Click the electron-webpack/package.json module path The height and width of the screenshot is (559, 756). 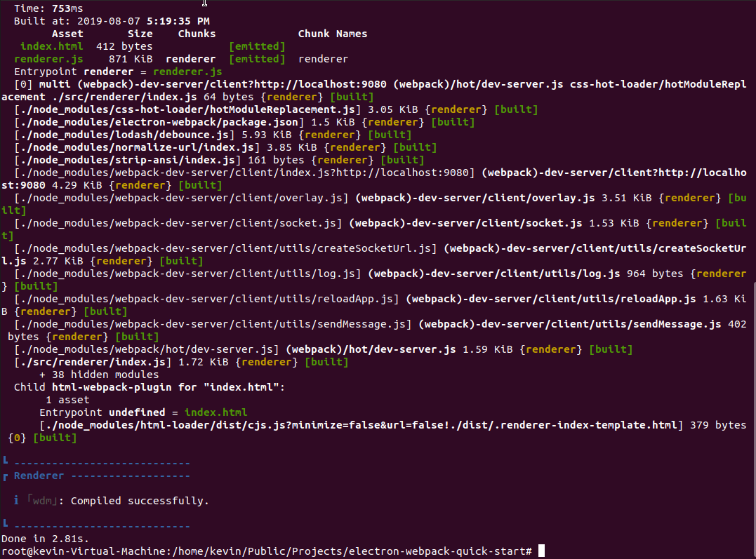tap(159, 122)
